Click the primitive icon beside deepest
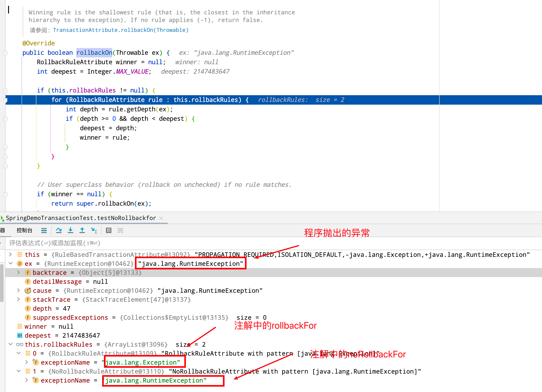The image size is (542, 392). click(x=20, y=335)
